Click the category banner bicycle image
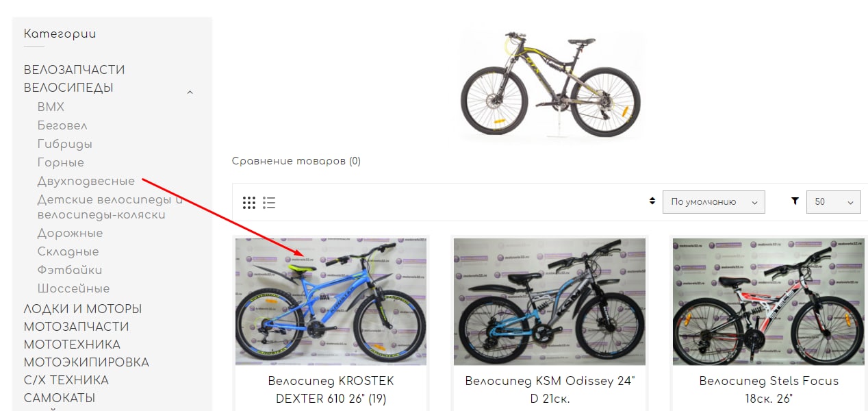 tap(550, 85)
